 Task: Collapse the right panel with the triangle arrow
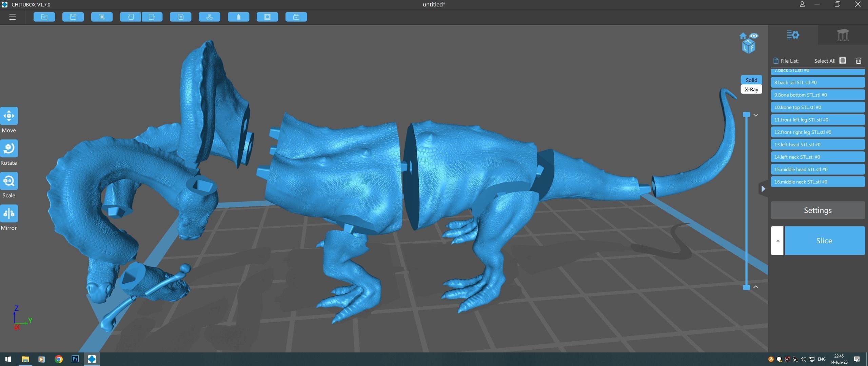click(763, 189)
